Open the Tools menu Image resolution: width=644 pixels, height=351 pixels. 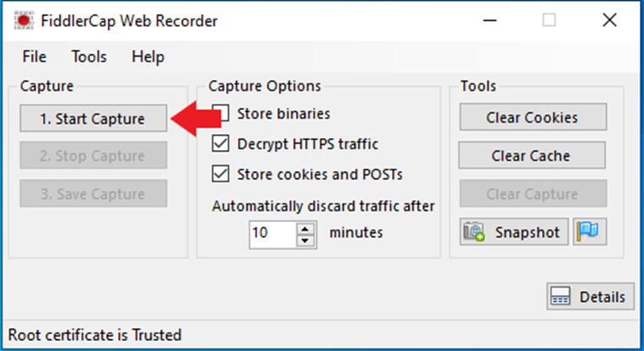click(x=89, y=57)
